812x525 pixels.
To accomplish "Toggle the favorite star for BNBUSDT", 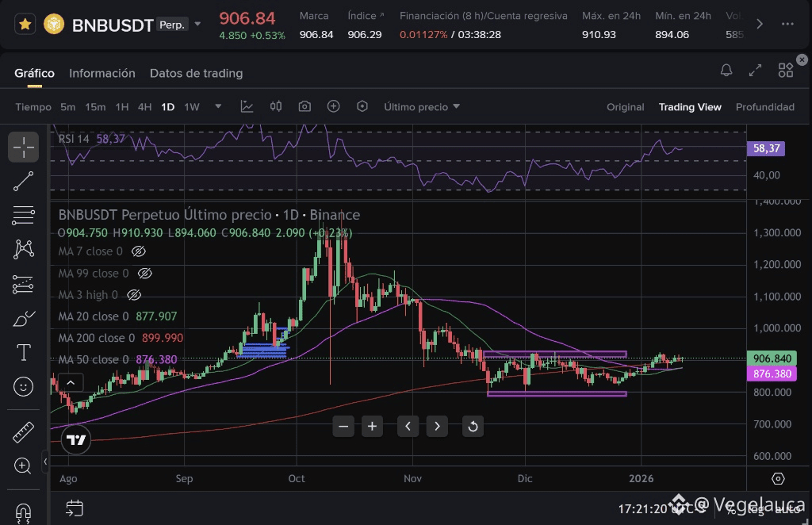I will point(25,25).
